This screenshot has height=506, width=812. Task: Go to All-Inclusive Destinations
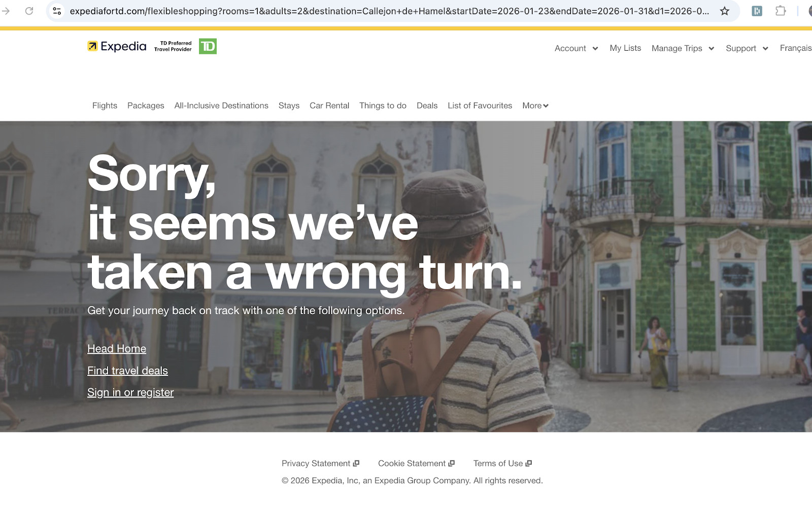(221, 106)
